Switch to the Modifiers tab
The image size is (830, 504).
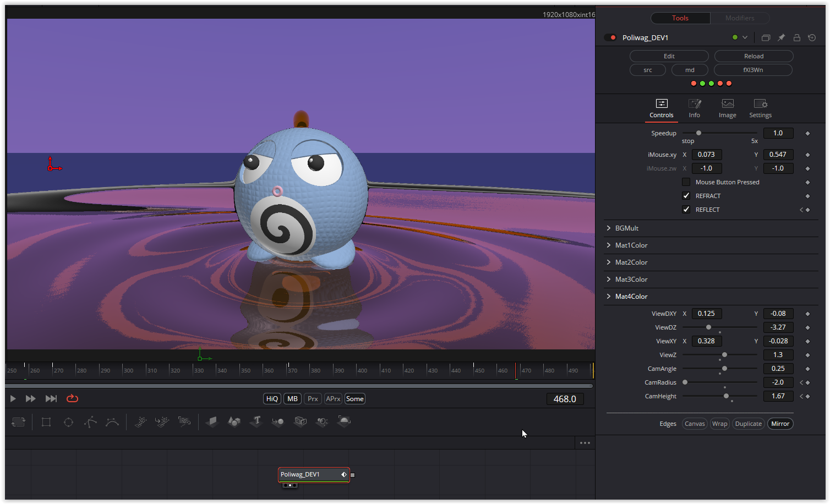(x=740, y=18)
